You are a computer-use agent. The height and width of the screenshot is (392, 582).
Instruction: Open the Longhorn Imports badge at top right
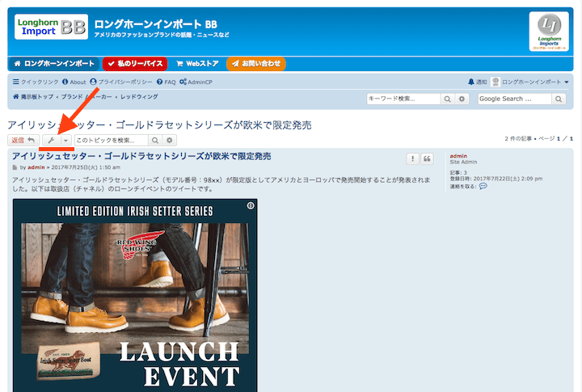(x=549, y=32)
